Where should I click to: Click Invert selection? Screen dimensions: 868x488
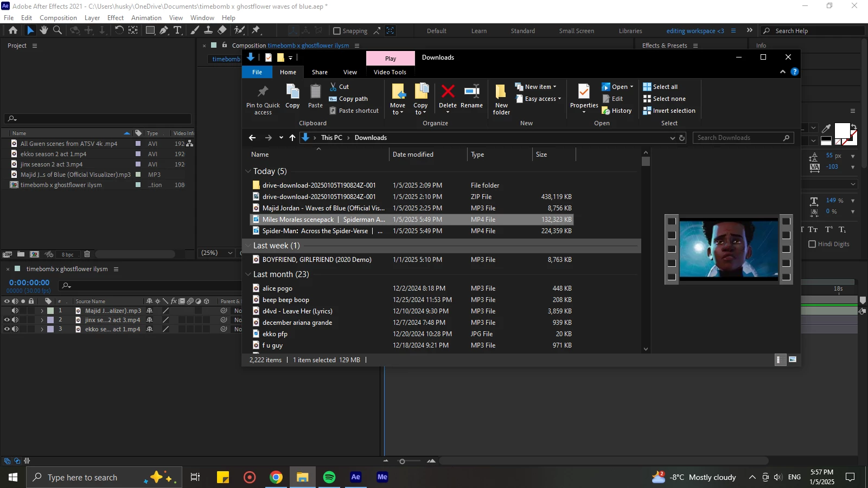click(669, 111)
